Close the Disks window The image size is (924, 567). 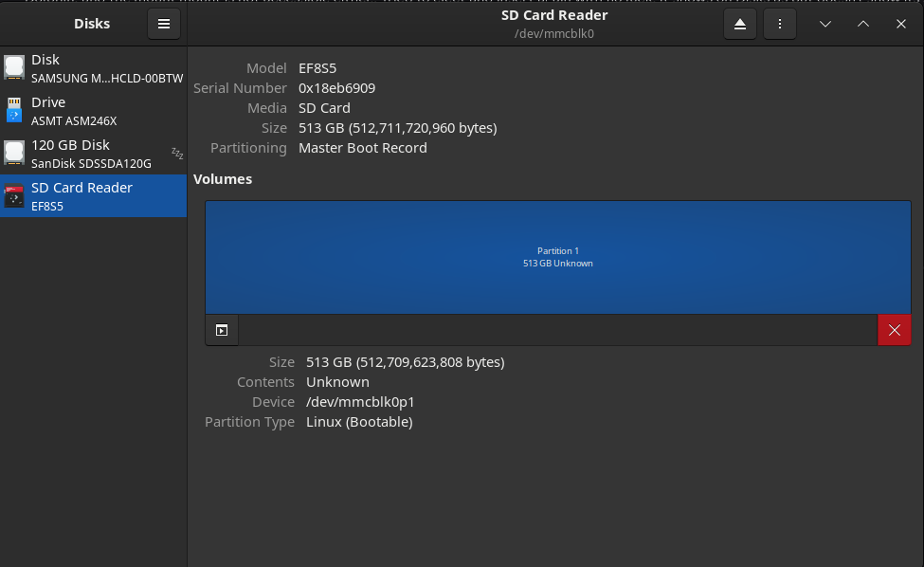click(901, 24)
